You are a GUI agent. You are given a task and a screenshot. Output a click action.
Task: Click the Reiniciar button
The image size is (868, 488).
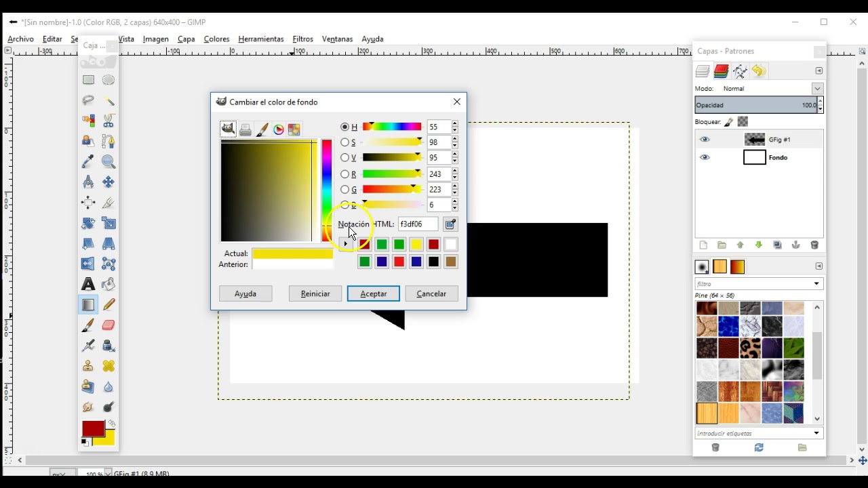tap(315, 293)
